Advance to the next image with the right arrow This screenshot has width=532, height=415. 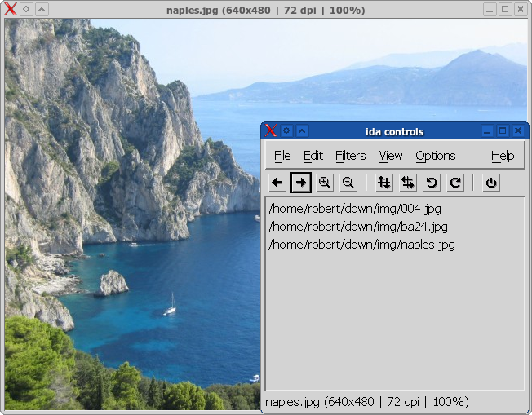point(301,183)
